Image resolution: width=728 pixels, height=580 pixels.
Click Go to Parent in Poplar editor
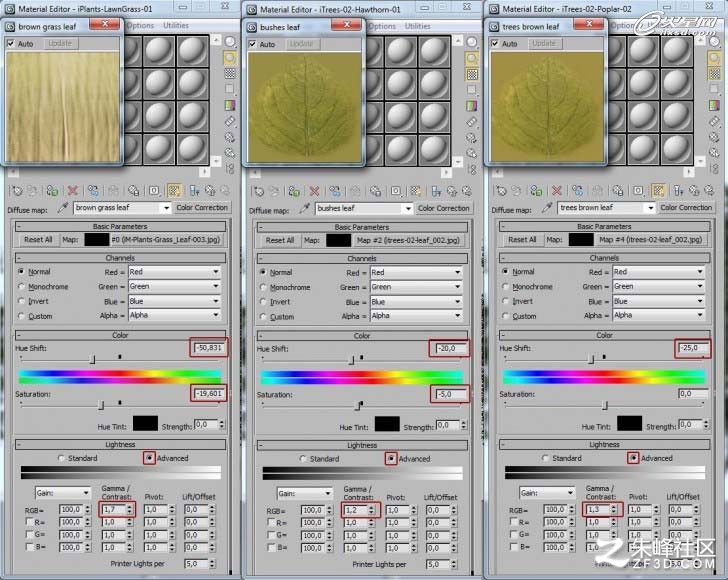[695, 190]
